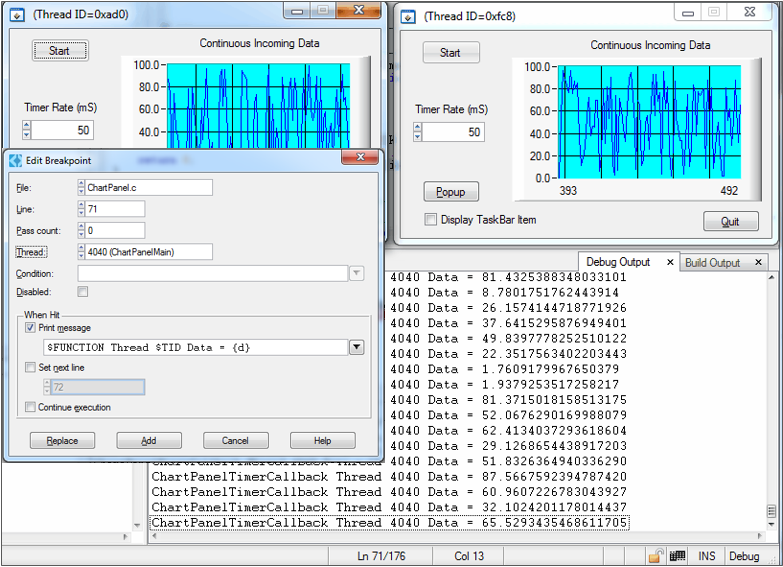
Task: Close the Debug Output tab with its X
Action: [670, 262]
